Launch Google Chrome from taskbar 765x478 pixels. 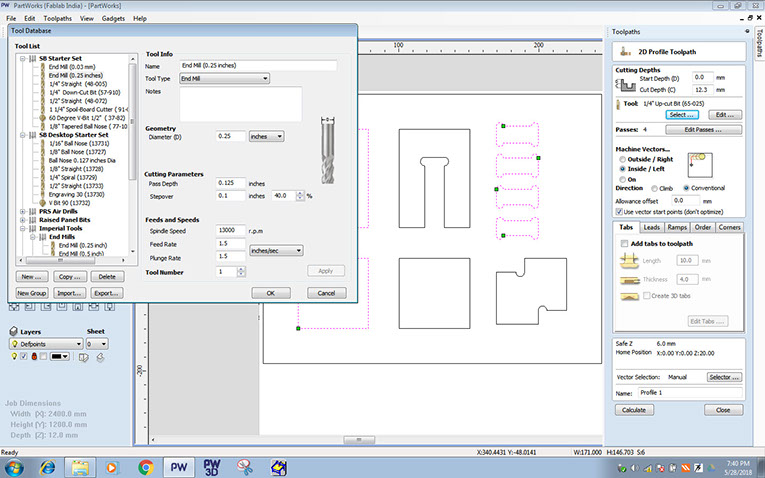[145, 467]
